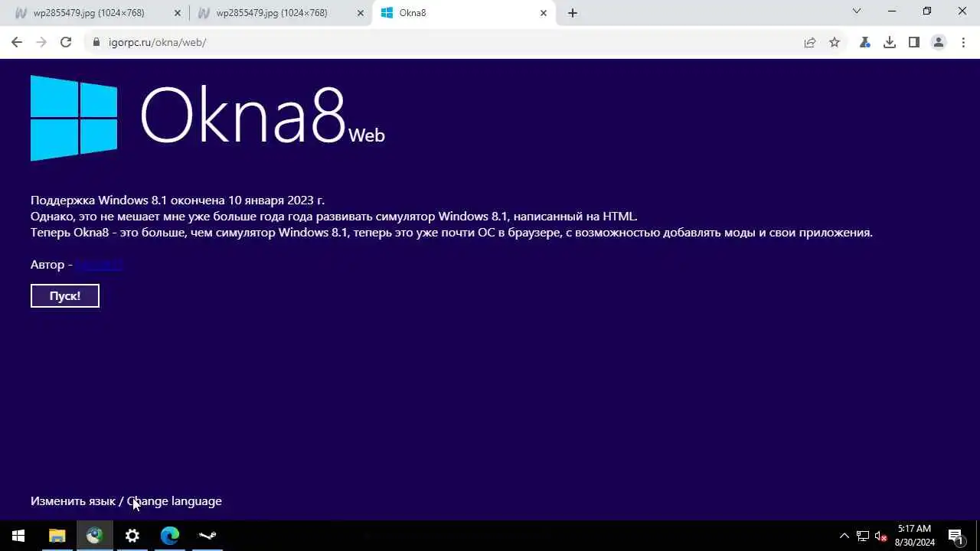The height and width of the screenshot is (551, 980).
Task: Go forward in browser history
Action: (x=41, y=42)
